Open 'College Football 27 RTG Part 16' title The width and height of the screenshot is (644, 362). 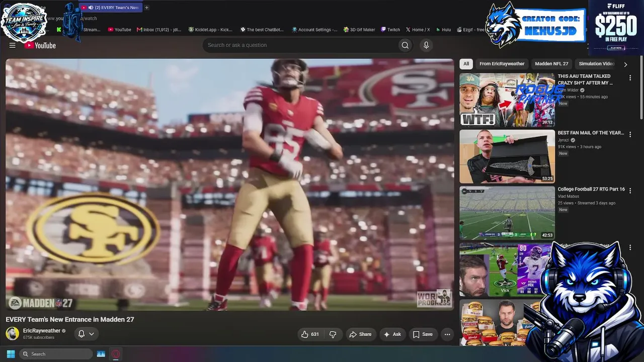pyautogui.click(x=591, y=190)
